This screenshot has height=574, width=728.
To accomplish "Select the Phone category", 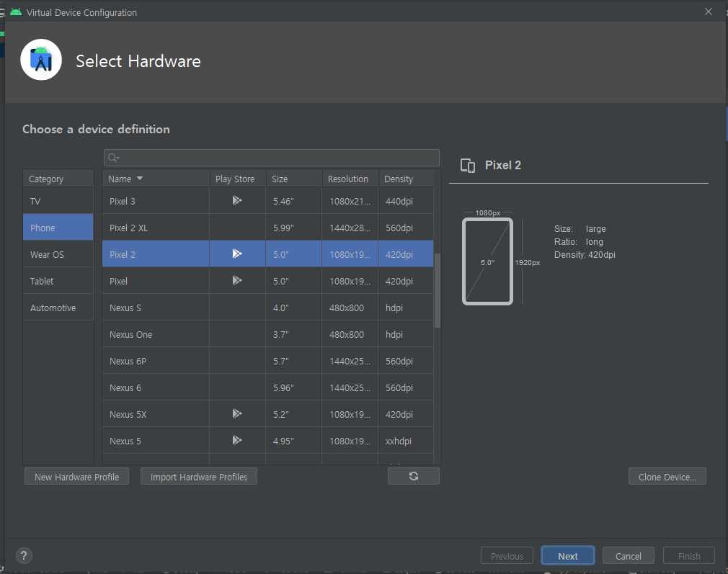I will [x=58, y=228].
